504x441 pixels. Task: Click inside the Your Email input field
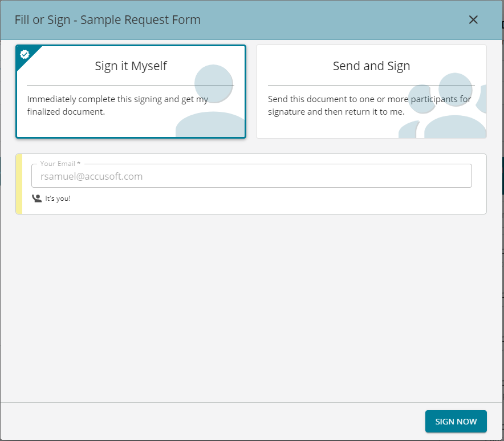(x=251, y=176)
